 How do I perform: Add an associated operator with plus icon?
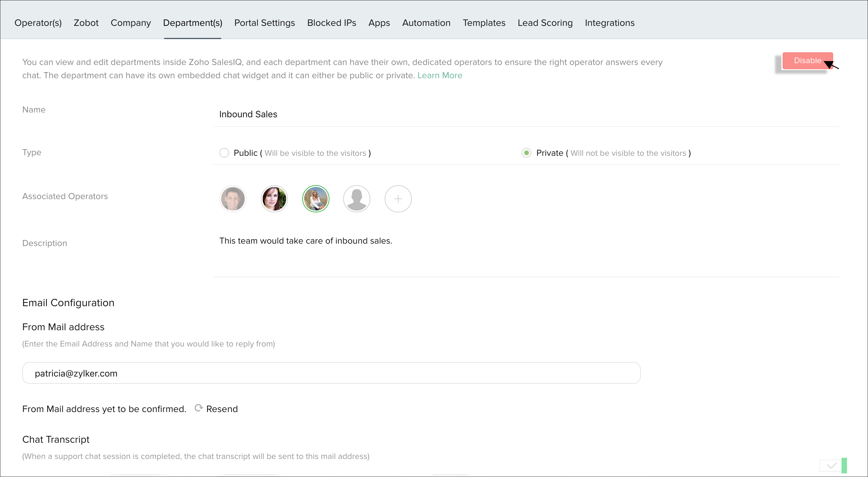398,199
